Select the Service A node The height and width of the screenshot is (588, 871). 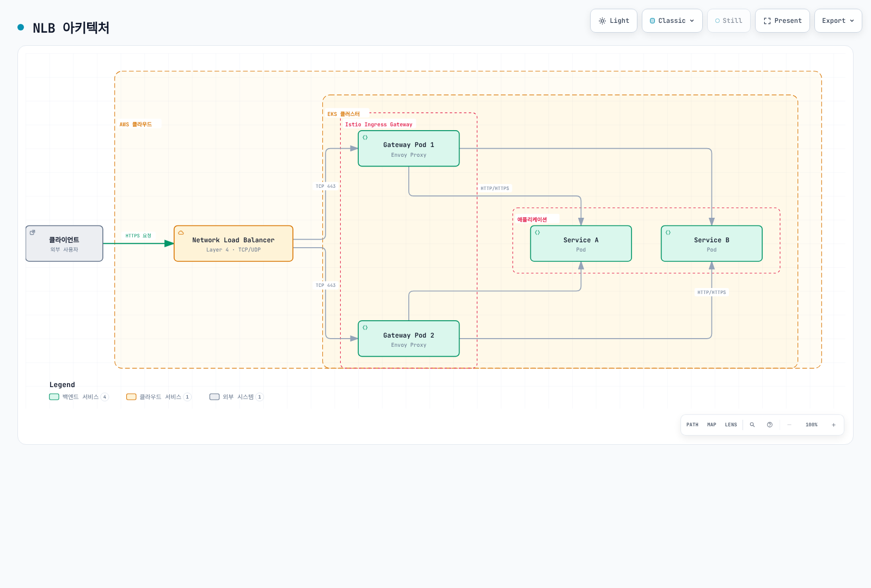click(581, 244)
